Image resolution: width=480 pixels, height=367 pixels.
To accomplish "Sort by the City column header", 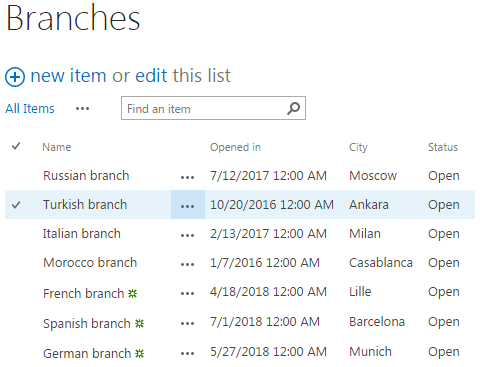I will coord(358,147).
